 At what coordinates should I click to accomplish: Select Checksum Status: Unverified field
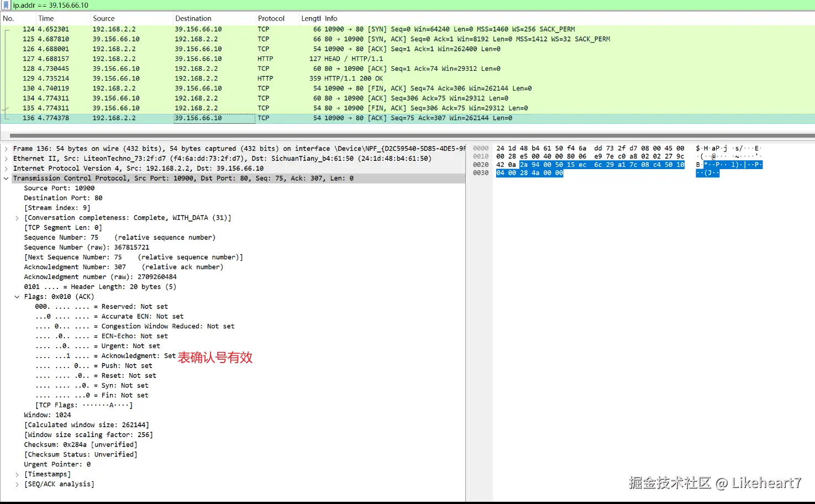coord(81,454)
